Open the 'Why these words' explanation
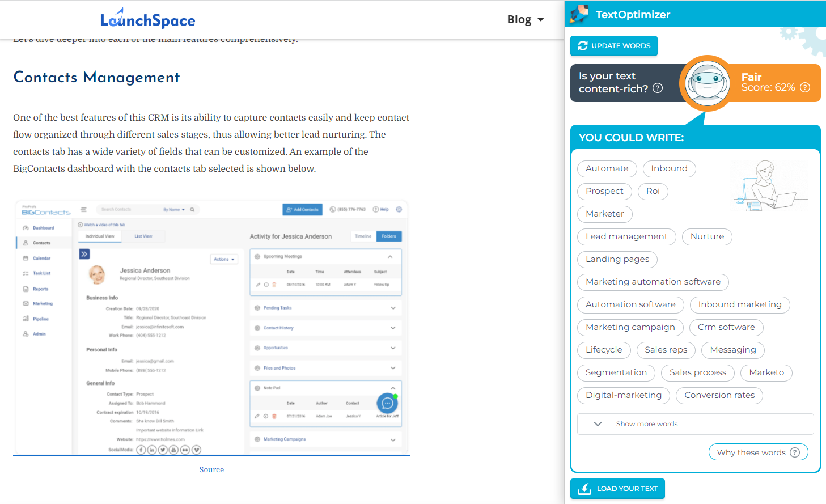 (x=758, y=452)
